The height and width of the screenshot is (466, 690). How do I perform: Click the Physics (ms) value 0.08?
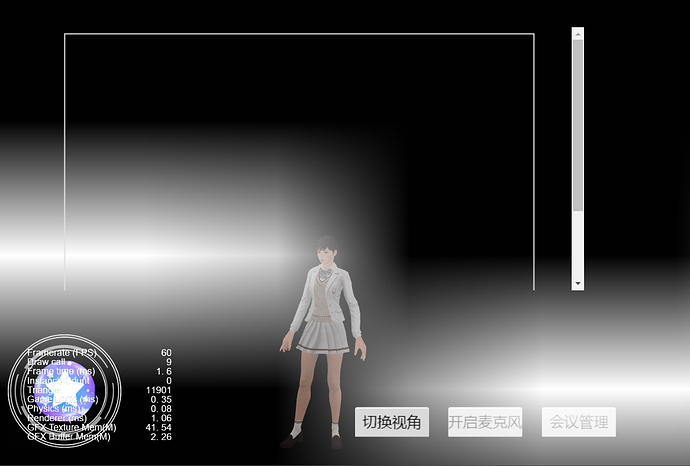161,409
